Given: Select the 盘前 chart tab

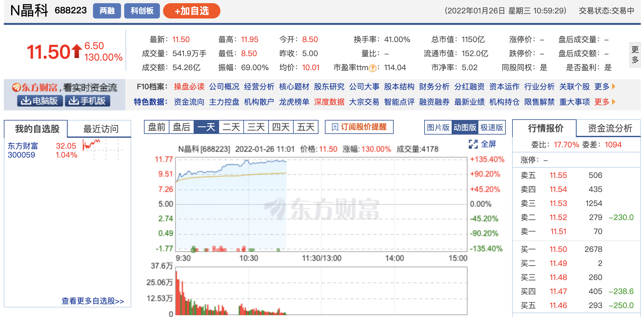Looking at the screenshot, I should point(157,127).
